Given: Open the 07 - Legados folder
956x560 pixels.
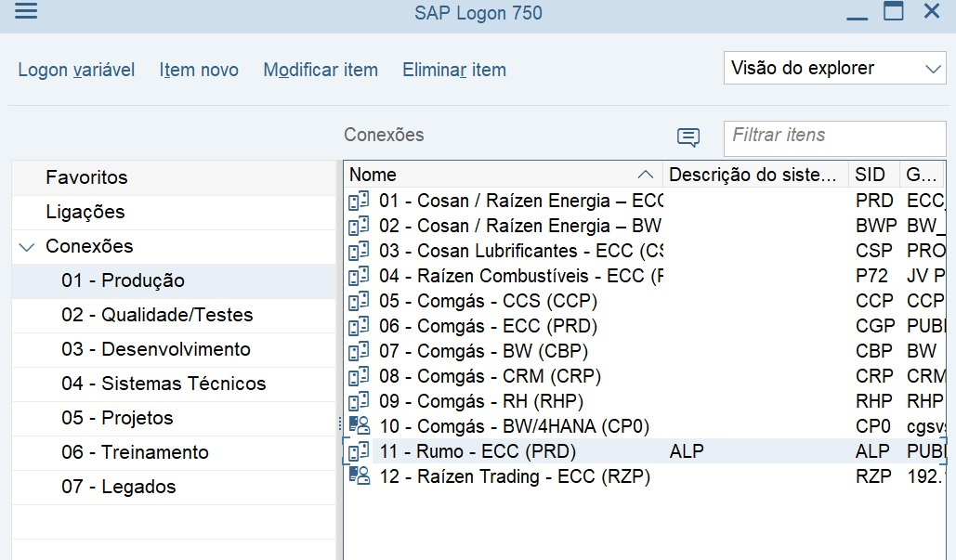Looking at the screenshot, I should tap(174, 487).
